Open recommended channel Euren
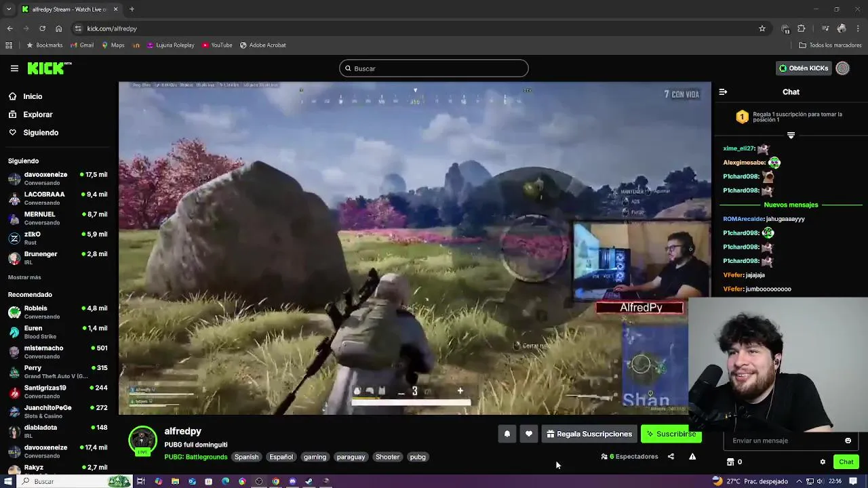Image resolution: width=868 pixels, height=488 pixels. tap(58, 332)
